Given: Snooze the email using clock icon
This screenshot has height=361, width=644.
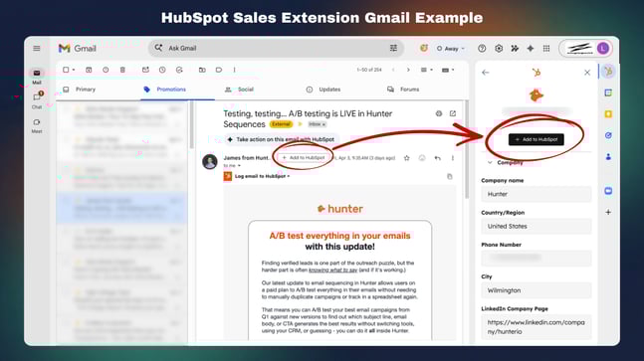Looking at the screenshot, I should tap(162, 70).
